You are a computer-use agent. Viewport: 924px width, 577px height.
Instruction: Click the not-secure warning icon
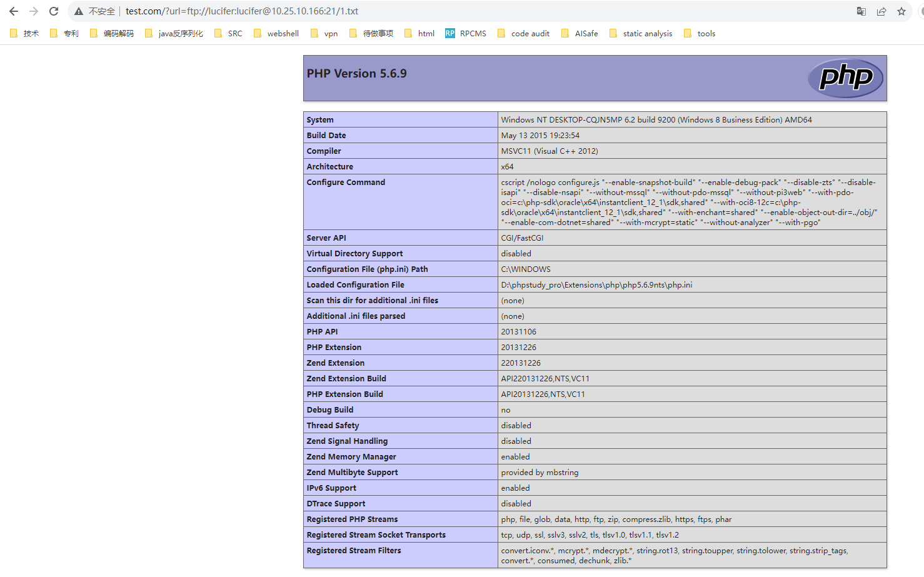(x=79, y=11)
